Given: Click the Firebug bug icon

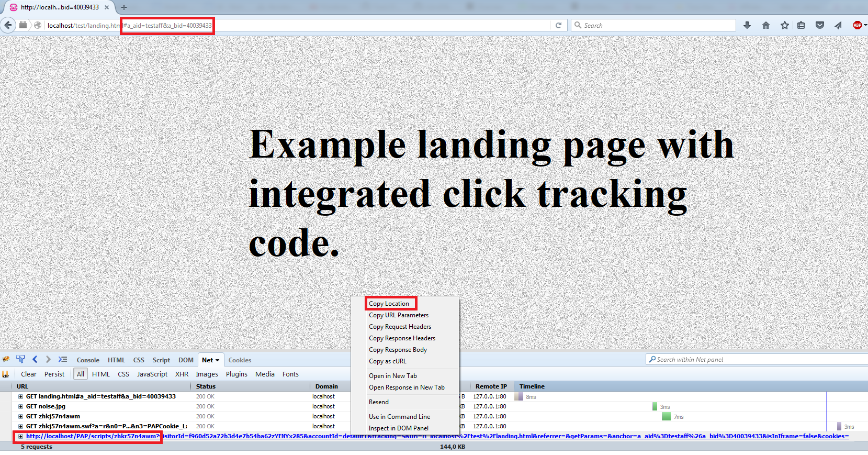Looking at the screenshot, I should (6, 359).
